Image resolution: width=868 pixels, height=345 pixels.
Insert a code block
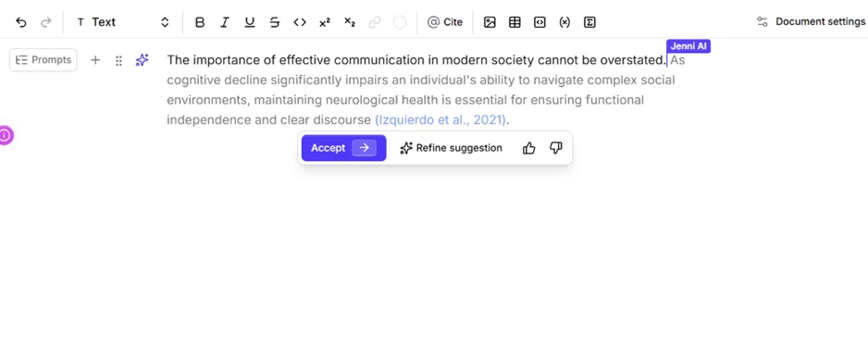click(539, 22)
